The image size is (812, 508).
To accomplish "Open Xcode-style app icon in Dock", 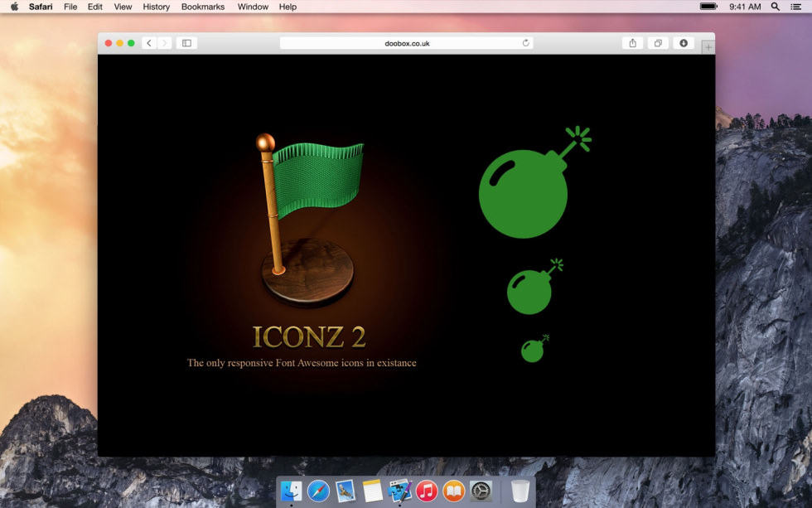I will [x=399, y=491].
